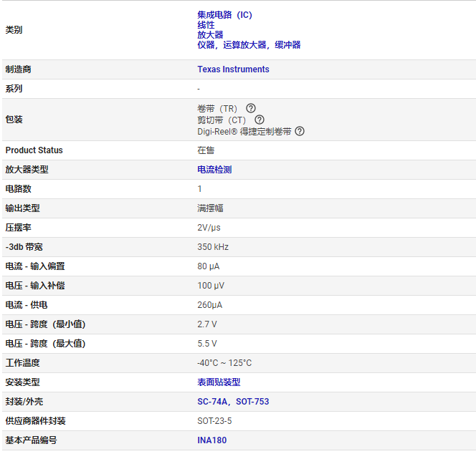Open the INA180 base product number link

[x=211, y=440]
